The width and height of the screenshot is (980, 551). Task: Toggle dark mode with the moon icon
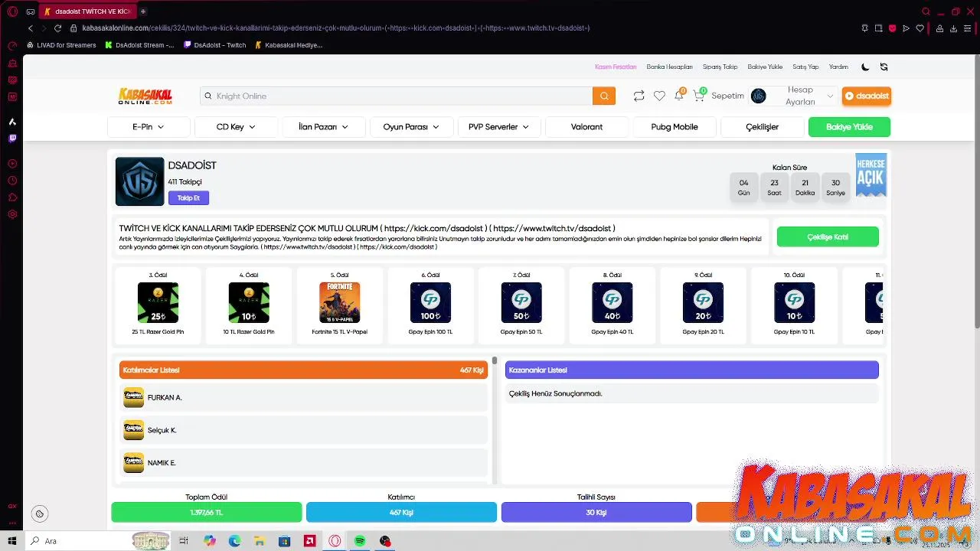(865, 67)
